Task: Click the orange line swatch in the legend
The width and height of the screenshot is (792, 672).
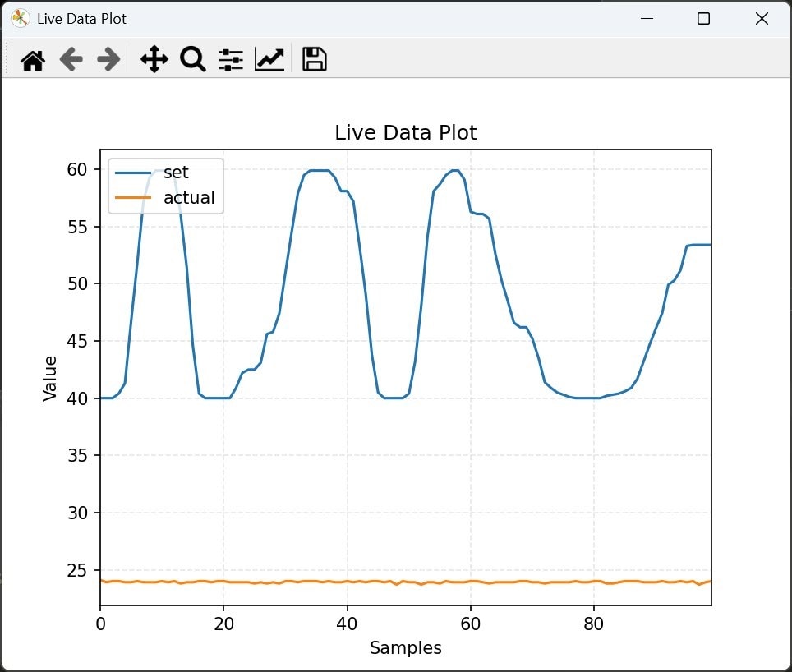Action: [132, 197]
